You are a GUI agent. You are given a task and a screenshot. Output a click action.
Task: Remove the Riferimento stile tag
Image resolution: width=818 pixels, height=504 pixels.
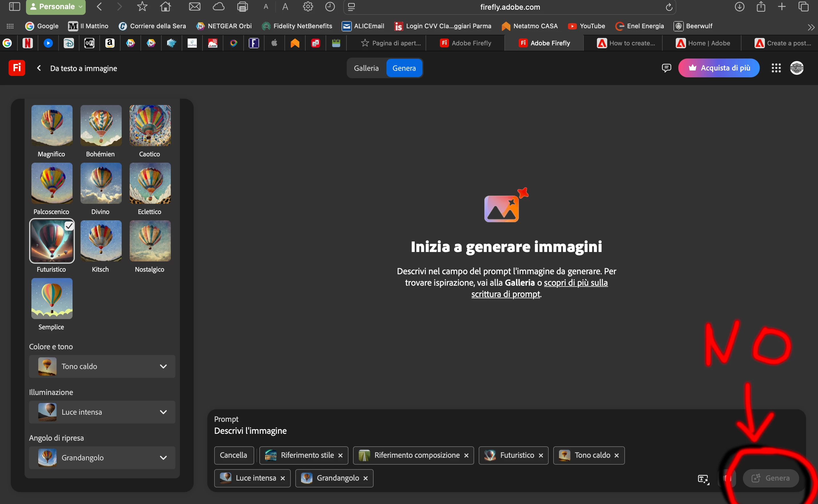coord(340,455)
